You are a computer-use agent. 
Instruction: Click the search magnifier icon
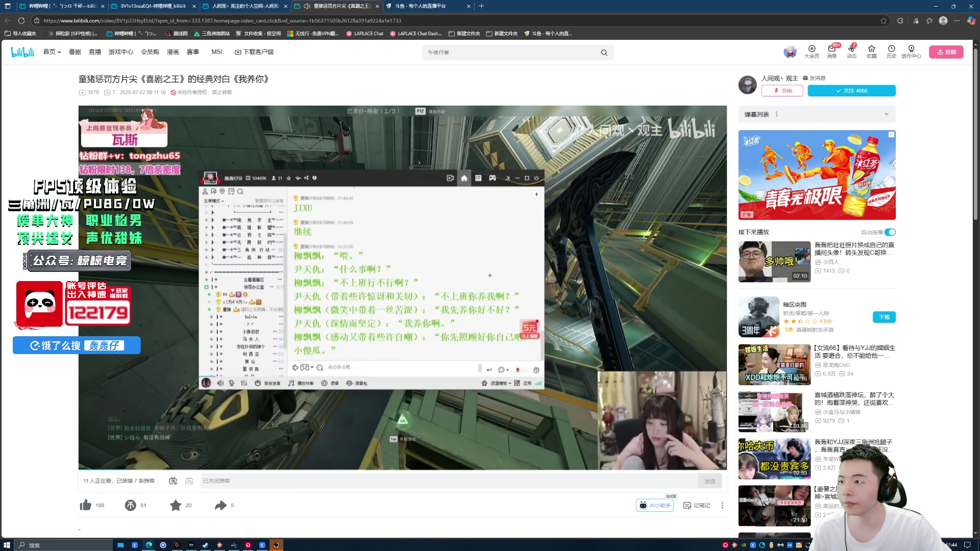tap(604, 53)
